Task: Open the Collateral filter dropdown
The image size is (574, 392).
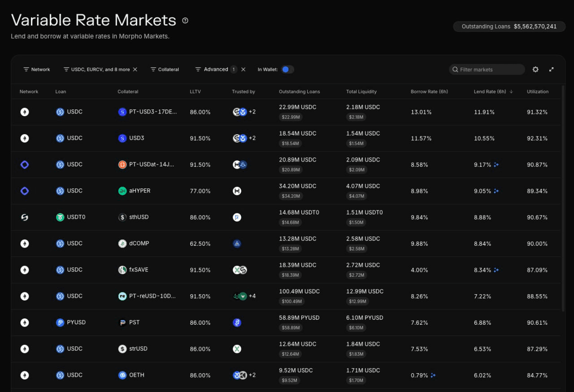Action: [165, 70]
